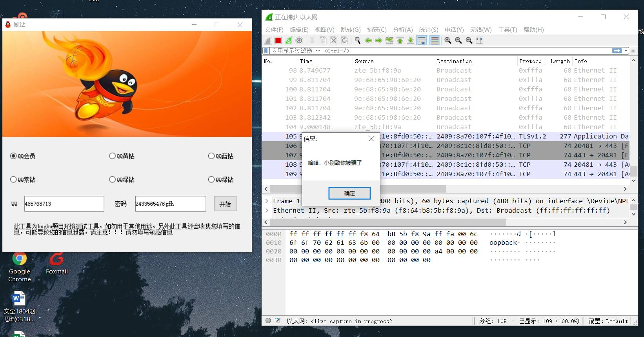The image size is (644, 337).
Task: Jump to first packet icon
Action: 400,40
